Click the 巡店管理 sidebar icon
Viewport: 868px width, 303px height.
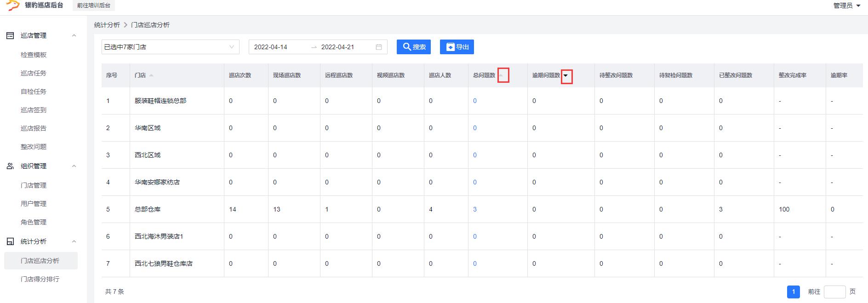[10, 35]
